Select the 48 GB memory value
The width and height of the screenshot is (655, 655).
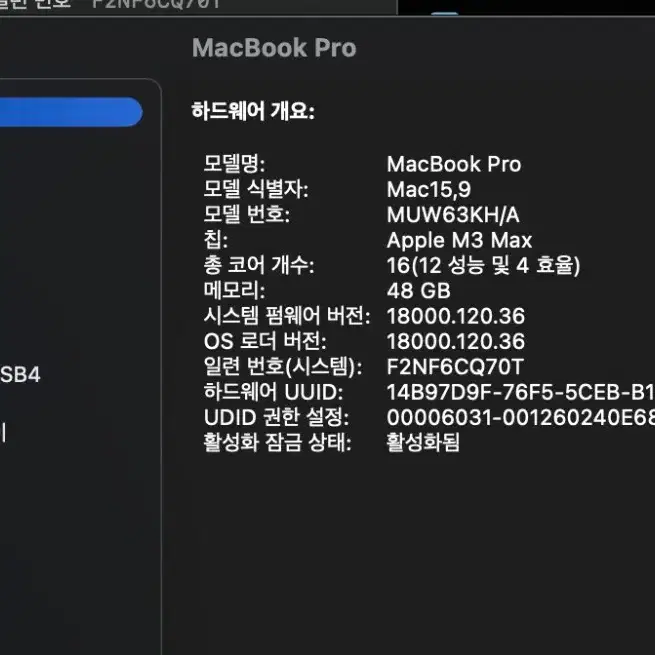click(x=419, y=291)
